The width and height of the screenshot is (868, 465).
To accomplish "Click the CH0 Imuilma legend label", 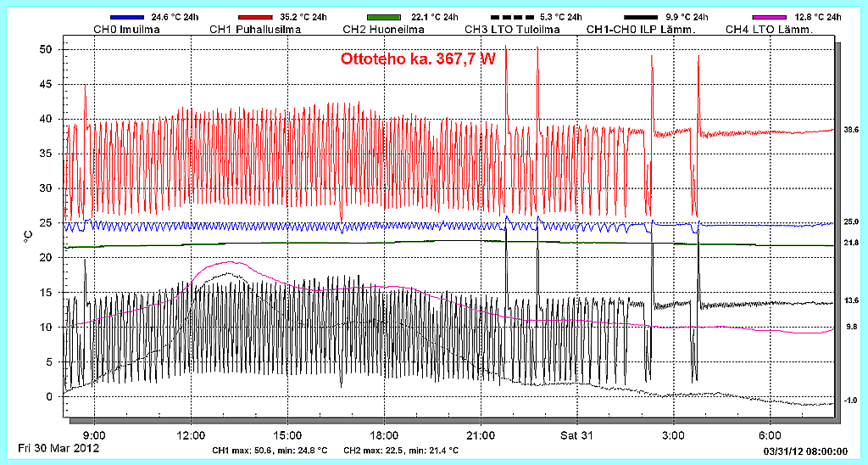I will click(x=127, y=30).
